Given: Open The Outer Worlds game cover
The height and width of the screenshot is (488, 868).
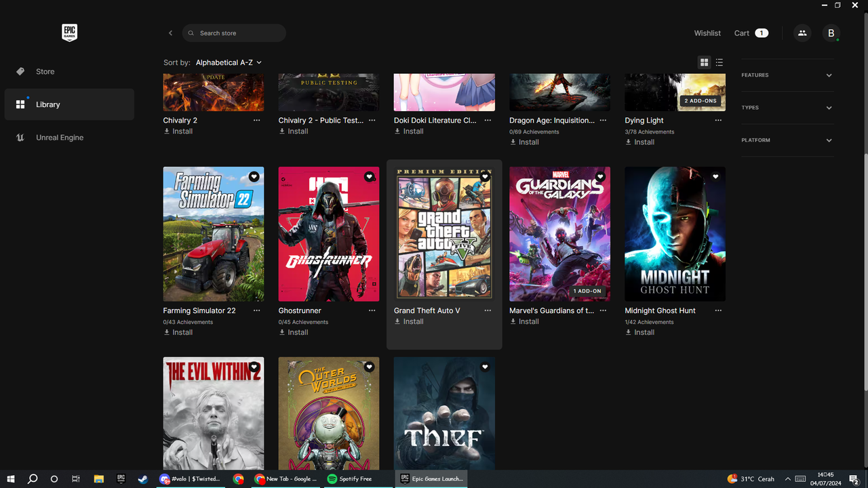Looking at the screenshot, I should pos(329,413).
